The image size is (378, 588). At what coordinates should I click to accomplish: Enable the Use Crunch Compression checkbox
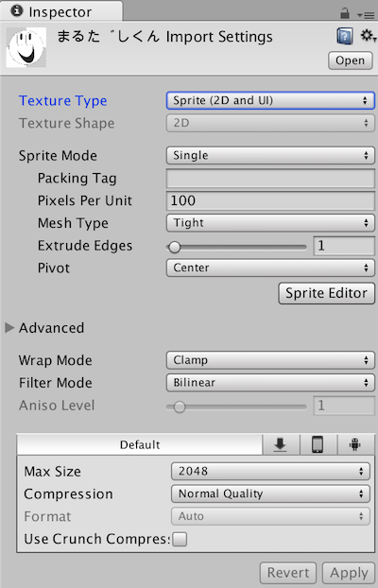180,539
